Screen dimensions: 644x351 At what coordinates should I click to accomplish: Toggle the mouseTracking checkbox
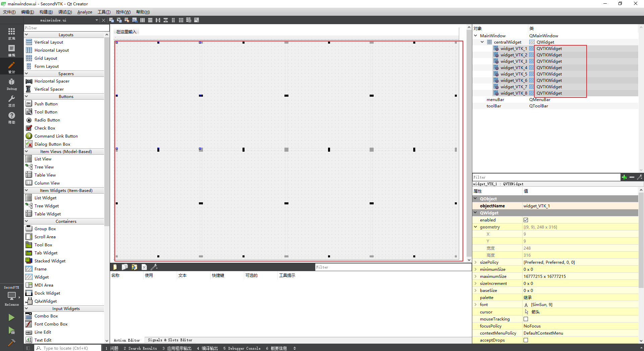coord(526,319)
